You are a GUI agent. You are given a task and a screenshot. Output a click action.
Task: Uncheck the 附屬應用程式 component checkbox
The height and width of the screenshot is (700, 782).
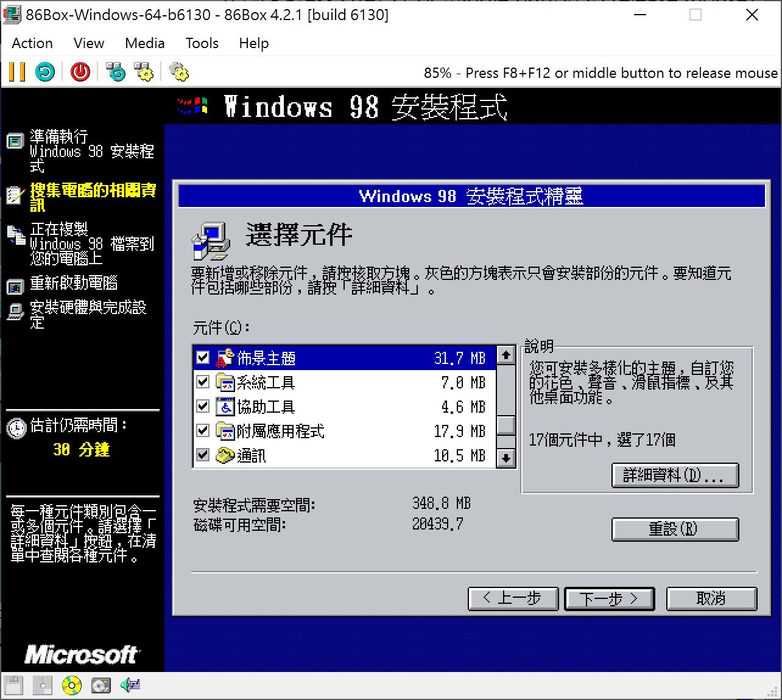click(203, 431)
